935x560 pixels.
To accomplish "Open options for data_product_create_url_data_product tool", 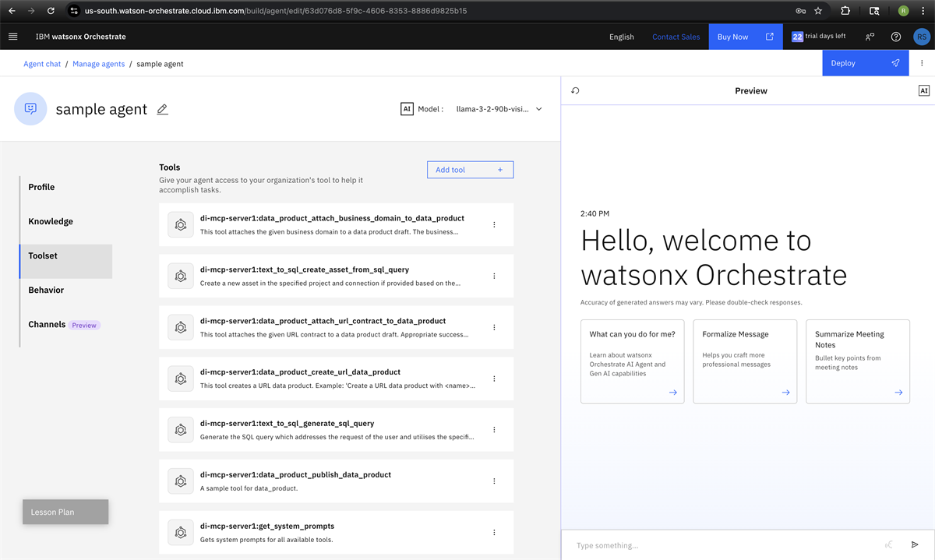I will click(494, 379).
